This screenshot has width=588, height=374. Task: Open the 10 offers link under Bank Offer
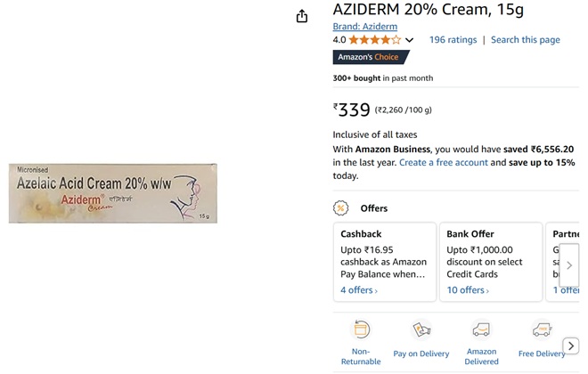pyautogui.click(x=468, y=290)
